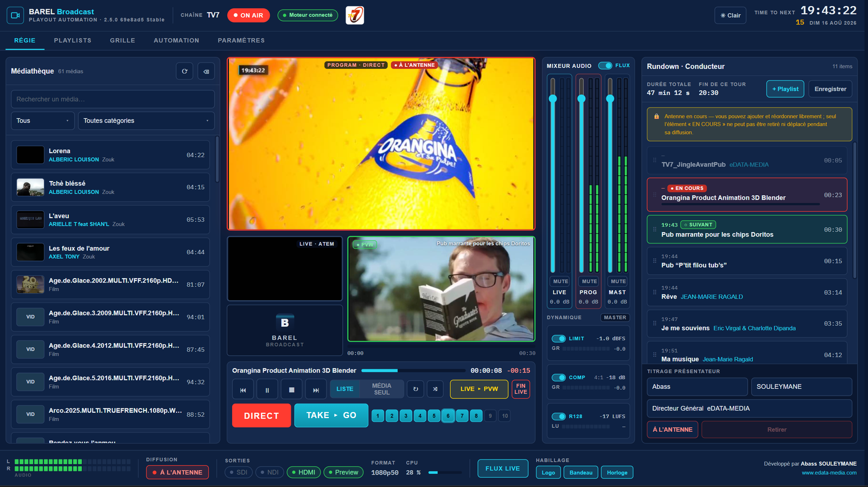Toggle the Preview output
This screenshot has height=487, width=868.
tap(343, 472)
